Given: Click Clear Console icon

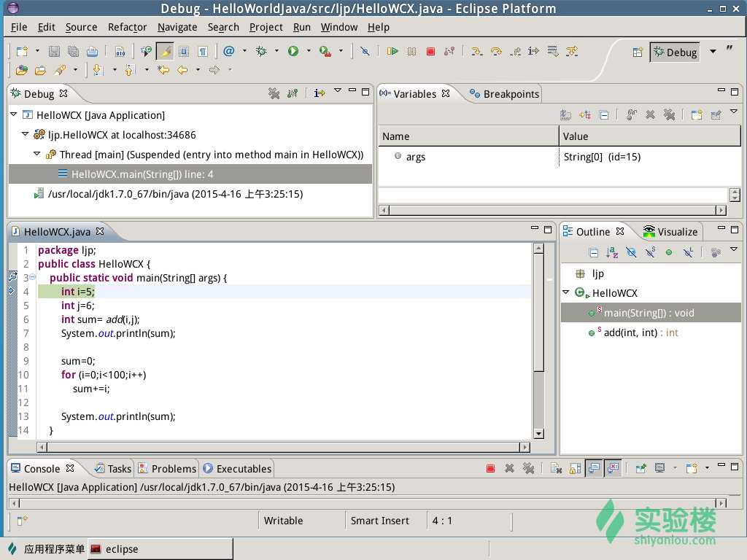Looking at the screenshot, I should pos(556,469).
